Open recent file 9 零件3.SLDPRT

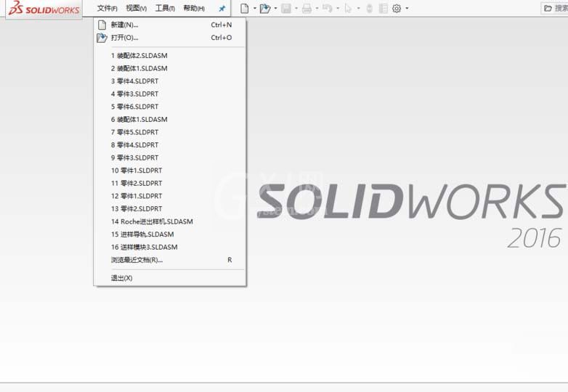pos(170,158)
